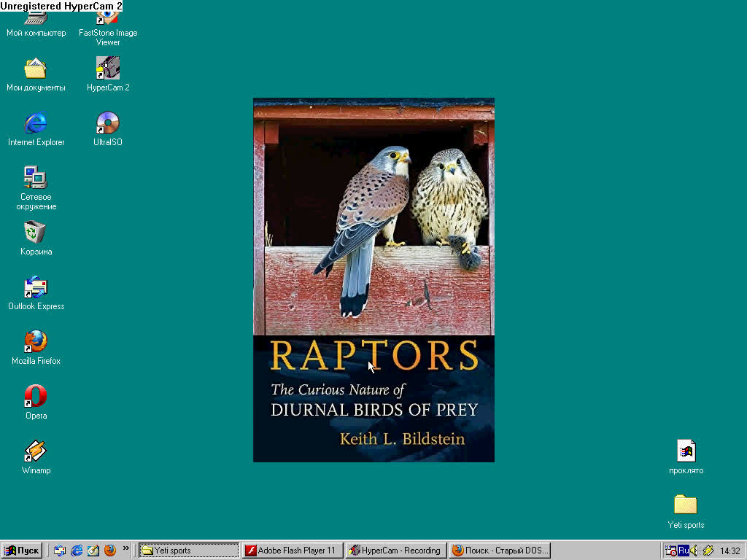
Task: Activate the Поиск - Старый DOS taskbar button
Action: (500, 551)
